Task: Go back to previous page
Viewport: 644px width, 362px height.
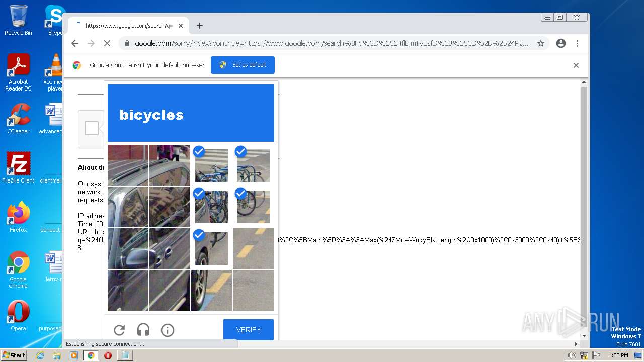Action: coord(75,43)
